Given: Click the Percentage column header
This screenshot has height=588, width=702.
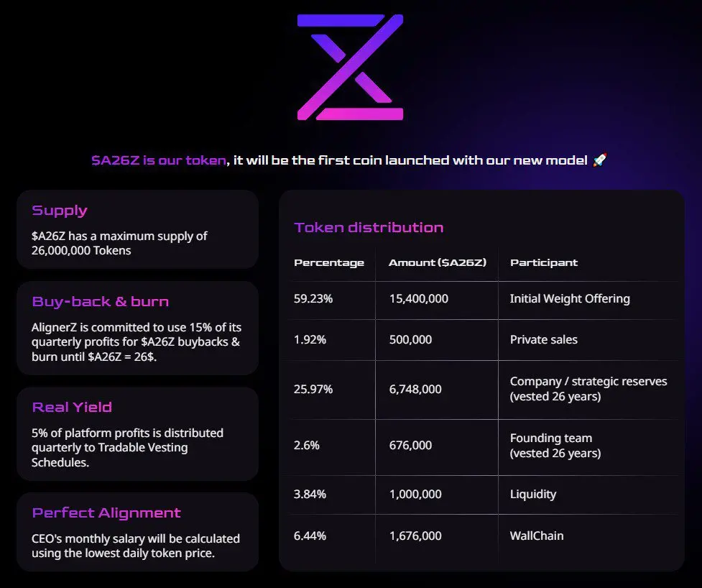Looking at the screenshot, I should tap(329, 262).
